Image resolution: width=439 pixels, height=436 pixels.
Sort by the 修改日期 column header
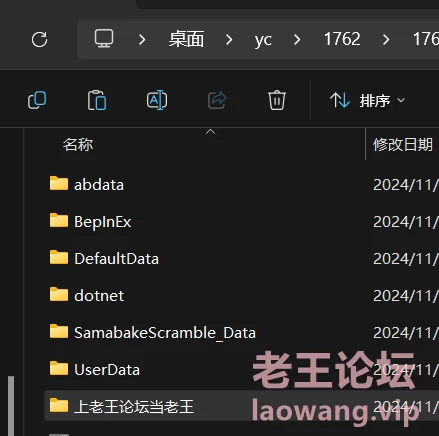click(x=403, y=145)
